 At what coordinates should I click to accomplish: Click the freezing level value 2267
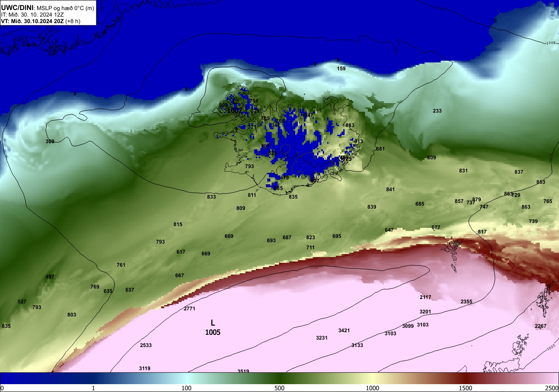(x=541, y=326)
